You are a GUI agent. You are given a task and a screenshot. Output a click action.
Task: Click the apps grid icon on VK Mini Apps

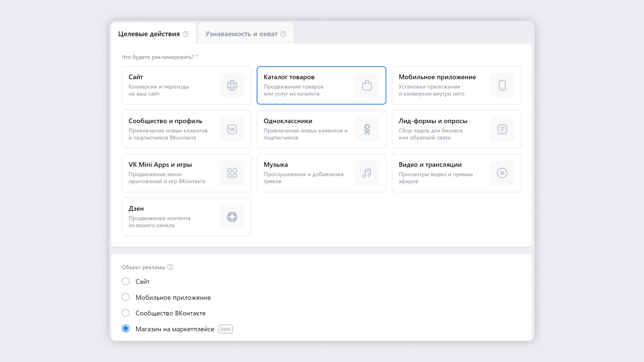[x=232, y=173]
